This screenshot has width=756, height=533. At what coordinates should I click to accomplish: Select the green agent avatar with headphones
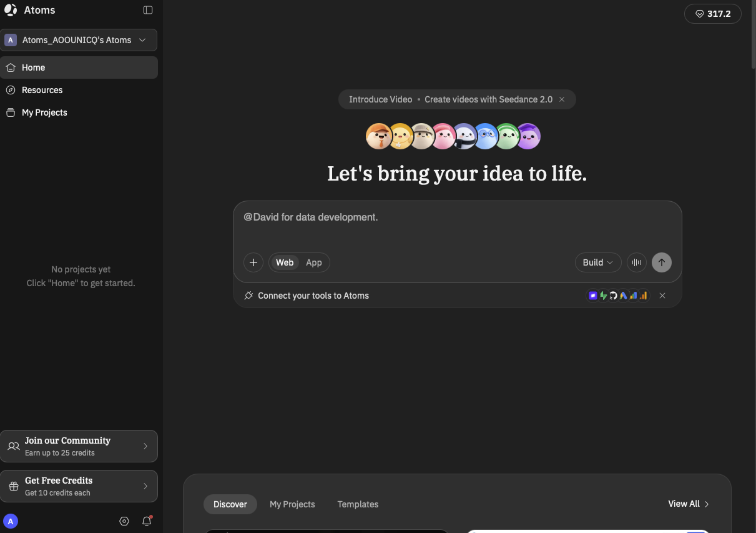point(507,136)
